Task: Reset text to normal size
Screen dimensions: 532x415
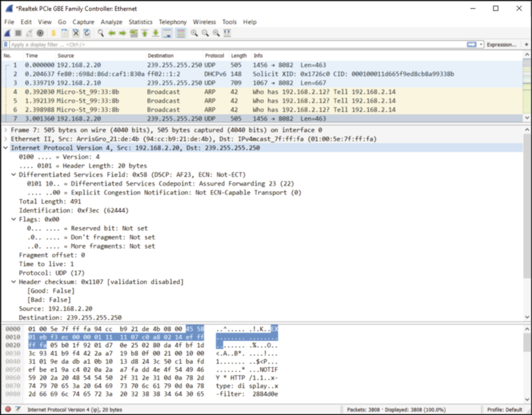Action: point(216,33)
